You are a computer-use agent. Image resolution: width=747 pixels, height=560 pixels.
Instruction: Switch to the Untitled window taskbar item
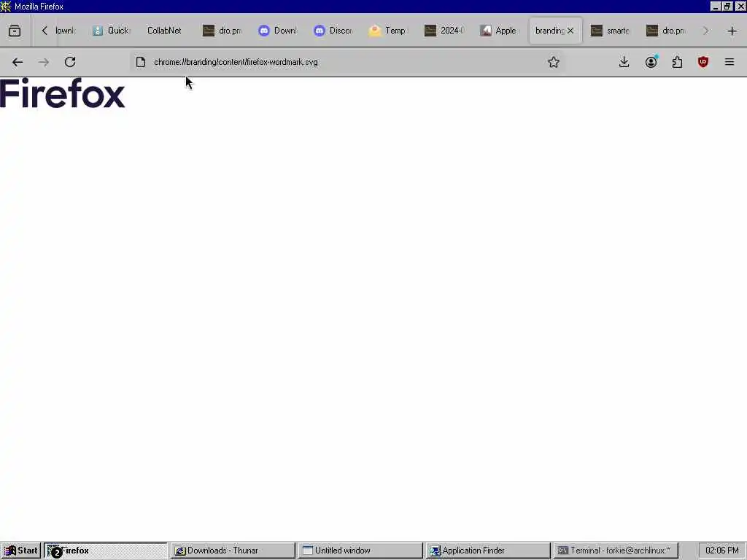360,551
